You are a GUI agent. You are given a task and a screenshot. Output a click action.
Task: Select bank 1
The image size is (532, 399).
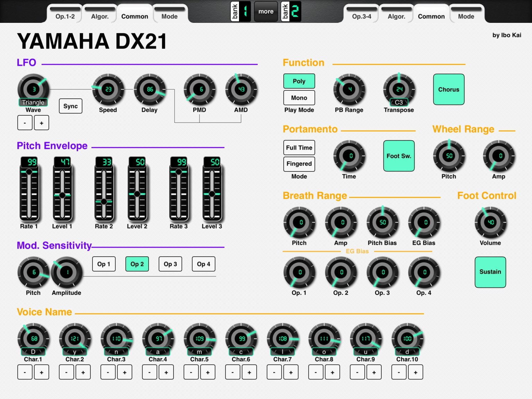click(241, 11)
